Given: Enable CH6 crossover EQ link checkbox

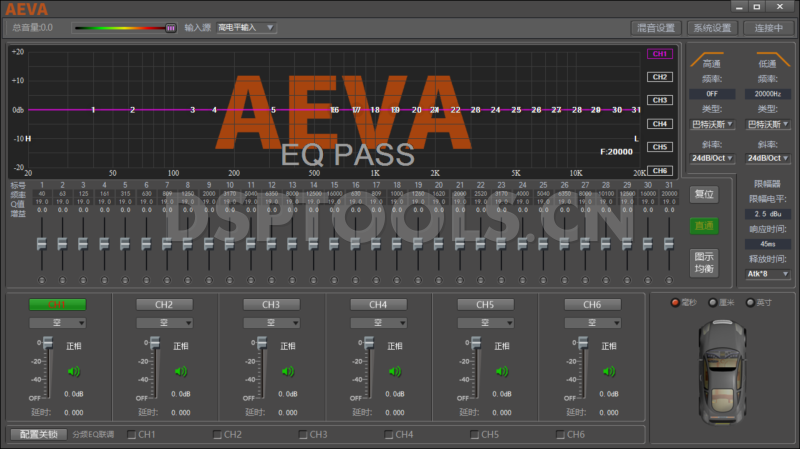Looking at the screenshot, I should click(560, 435).
